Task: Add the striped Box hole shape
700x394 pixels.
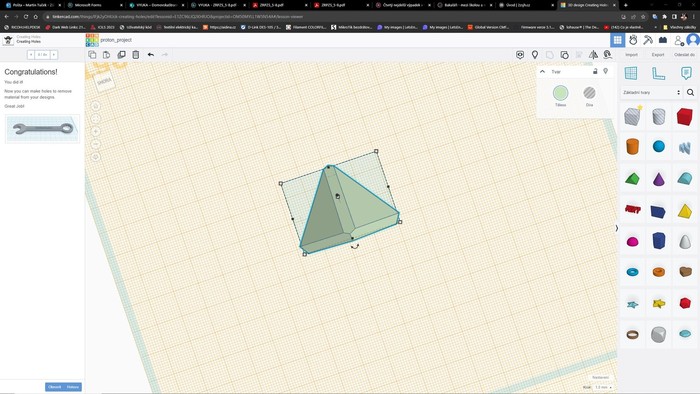Action: pos(632,116)
